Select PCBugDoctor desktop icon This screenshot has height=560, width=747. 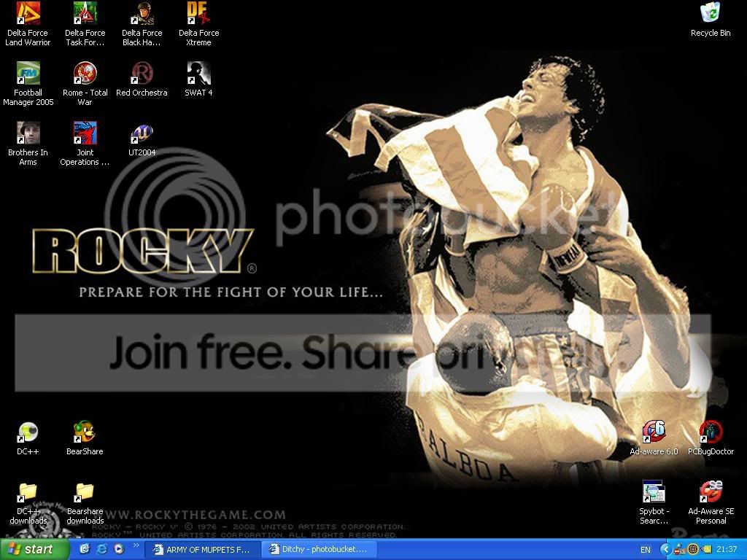click(711, 438)
